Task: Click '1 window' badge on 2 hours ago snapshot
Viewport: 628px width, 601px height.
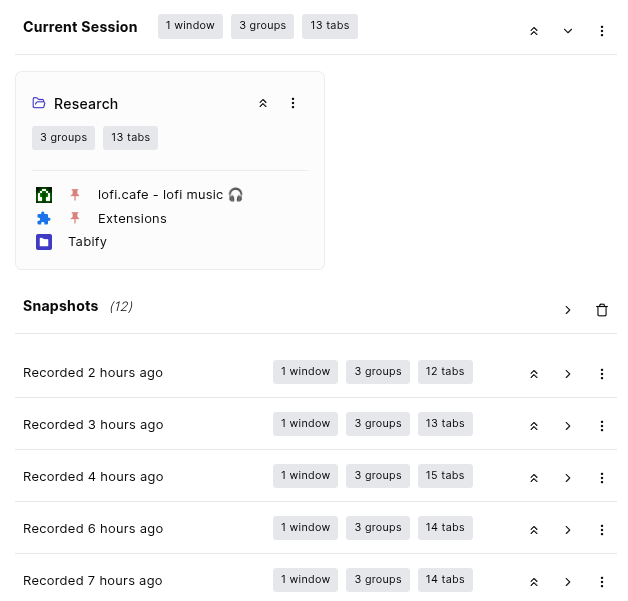Action: (305, 372)
